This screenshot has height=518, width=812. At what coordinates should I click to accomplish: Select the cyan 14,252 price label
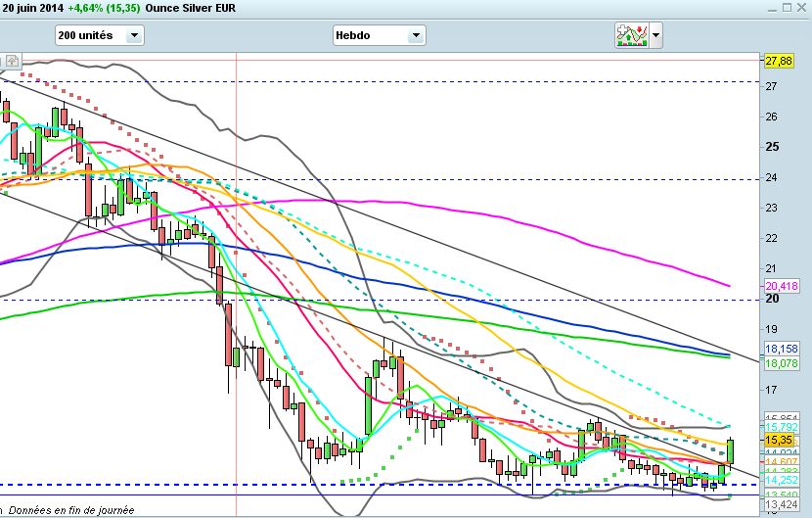click(782, 480)
